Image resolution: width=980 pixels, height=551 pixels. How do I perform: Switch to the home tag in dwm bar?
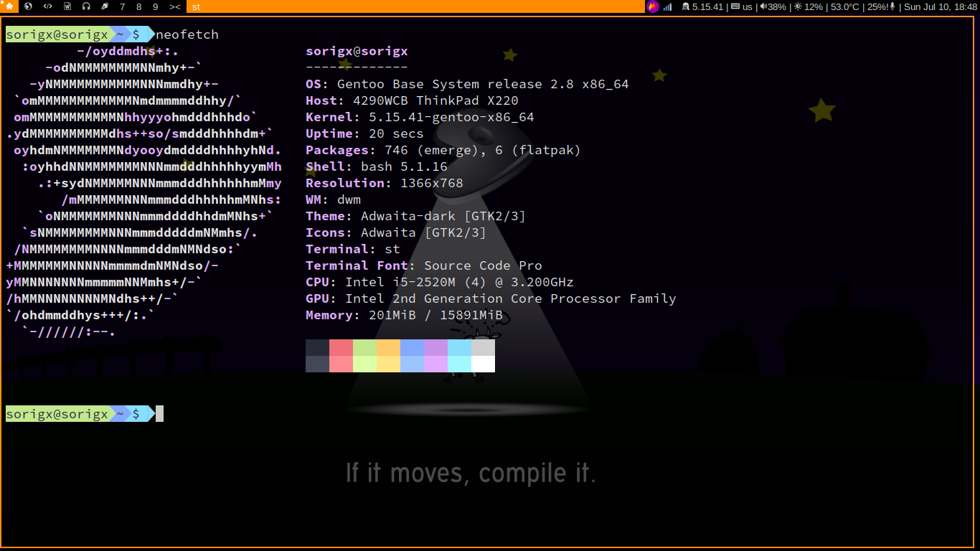click(x=9, y=6)
